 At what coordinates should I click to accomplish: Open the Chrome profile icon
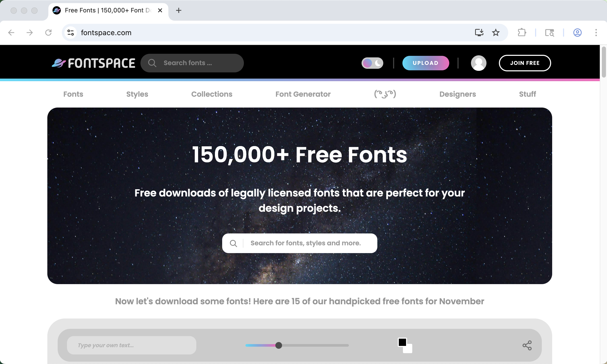click(577, 33)
